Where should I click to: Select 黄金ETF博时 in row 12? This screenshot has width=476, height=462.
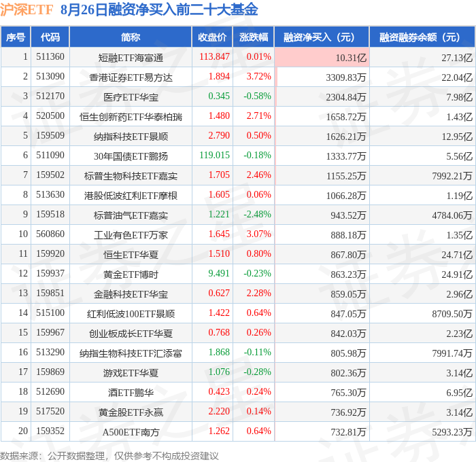point(131,275)
